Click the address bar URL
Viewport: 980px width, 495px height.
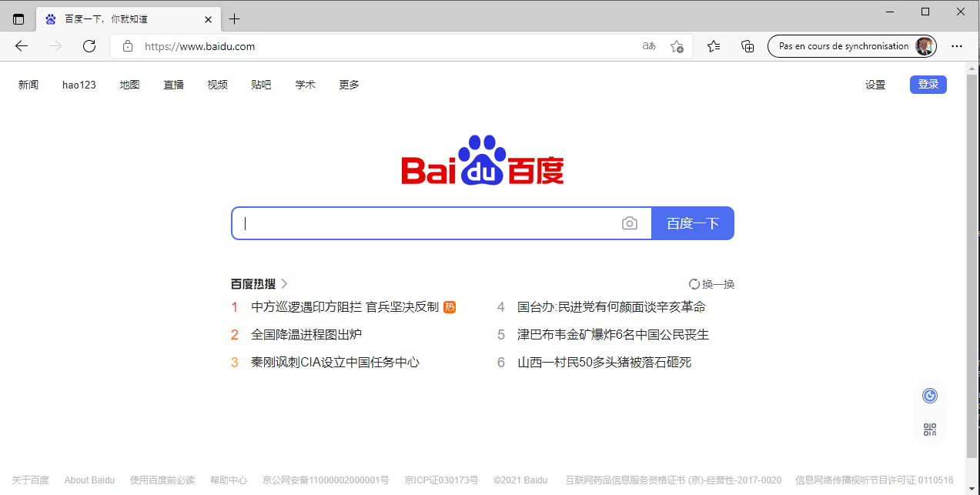tap(200, 46)
